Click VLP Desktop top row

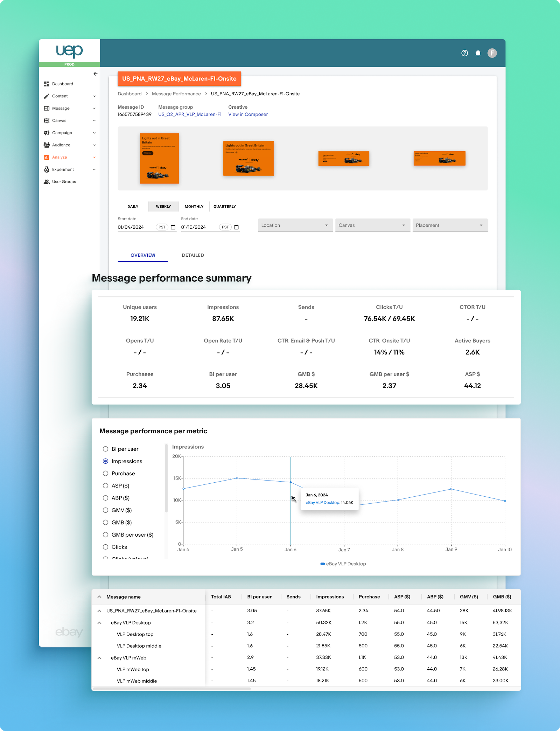[x=306, y=634]
